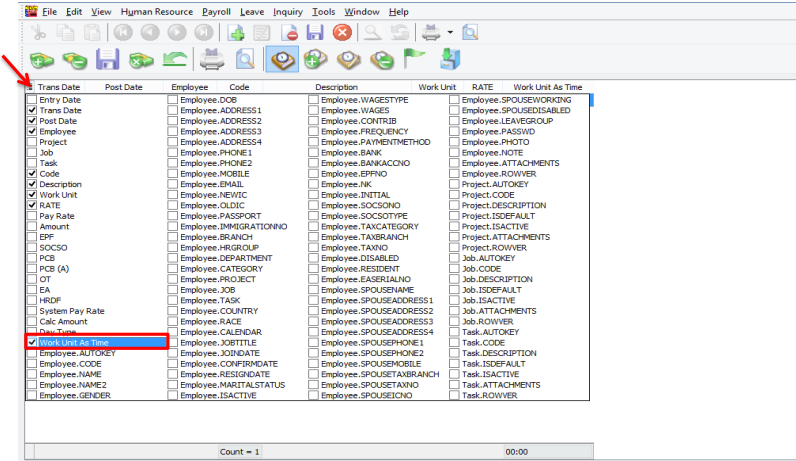Viewport: 796px width, 461px height.
Task: Open the View menu
Action: click(x=101, y=11)
